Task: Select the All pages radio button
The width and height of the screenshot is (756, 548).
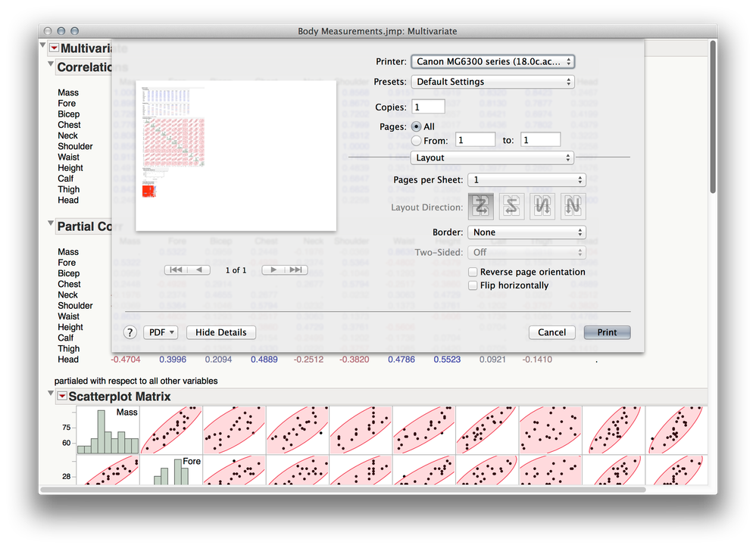Action: pos(417,126)
